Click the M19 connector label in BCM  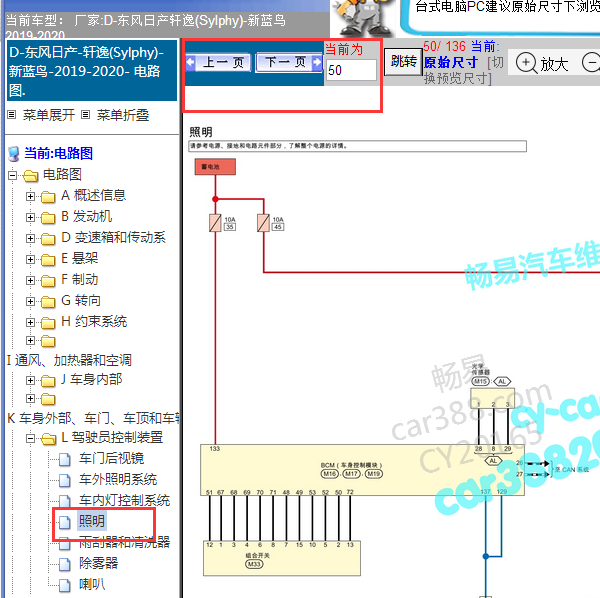374,474
